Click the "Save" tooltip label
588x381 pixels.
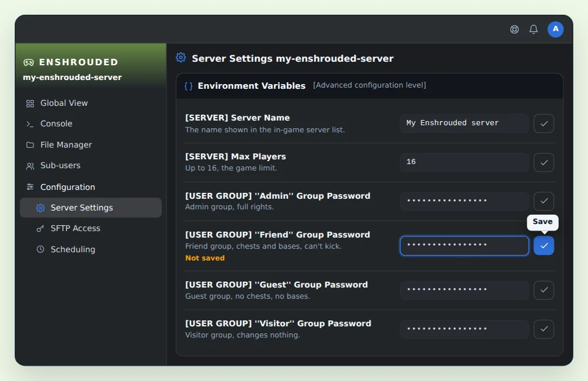[x=543, y=222]
